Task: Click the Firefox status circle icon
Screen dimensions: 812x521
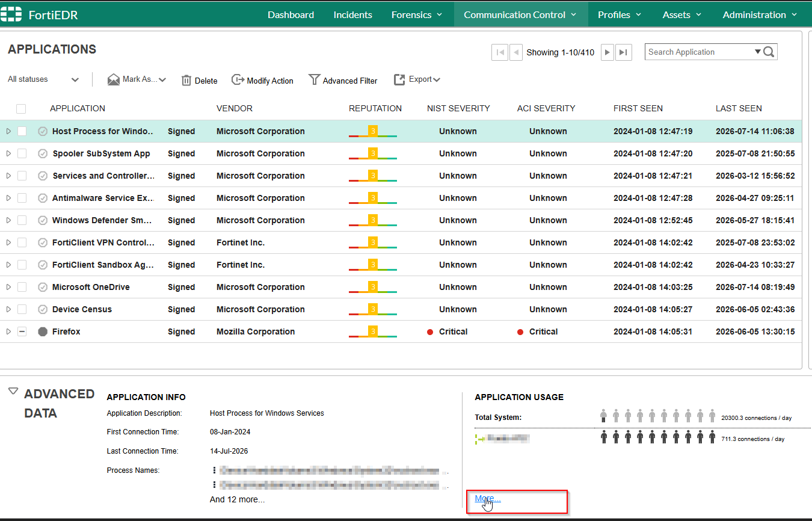Action: tap(43, 331)
